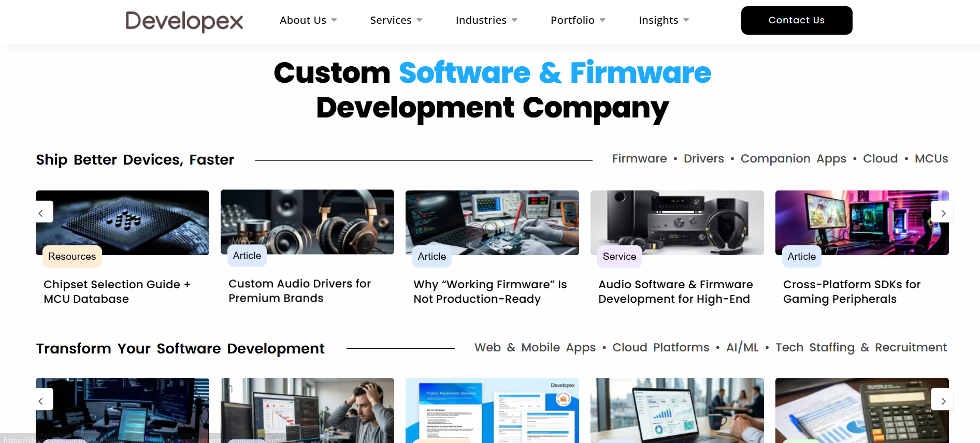Expand the Portfolio dropdown arrow
This screenshot has width=980, height=443.
click(602, 20)
